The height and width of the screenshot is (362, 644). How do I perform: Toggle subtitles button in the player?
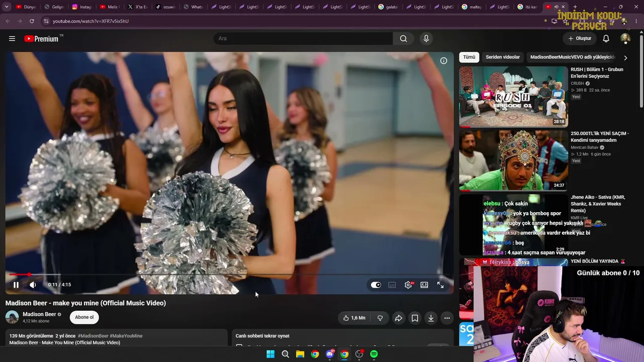[392, 285]
